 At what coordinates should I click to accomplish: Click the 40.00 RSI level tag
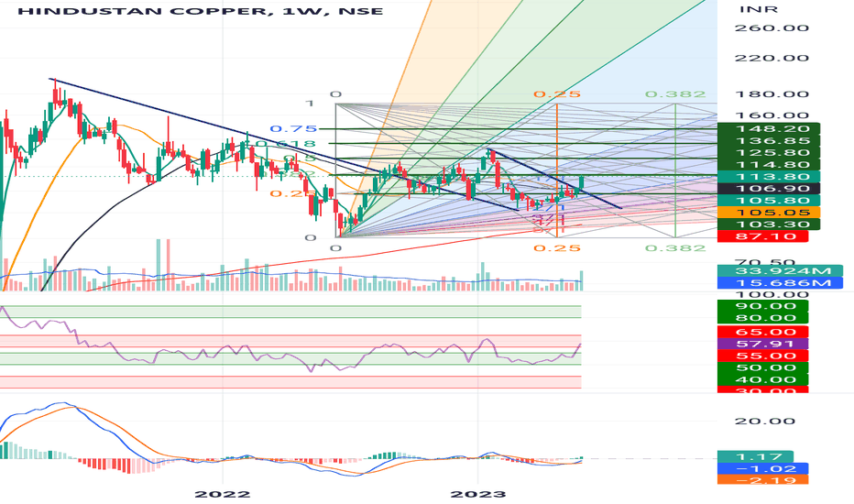(763, 380)
